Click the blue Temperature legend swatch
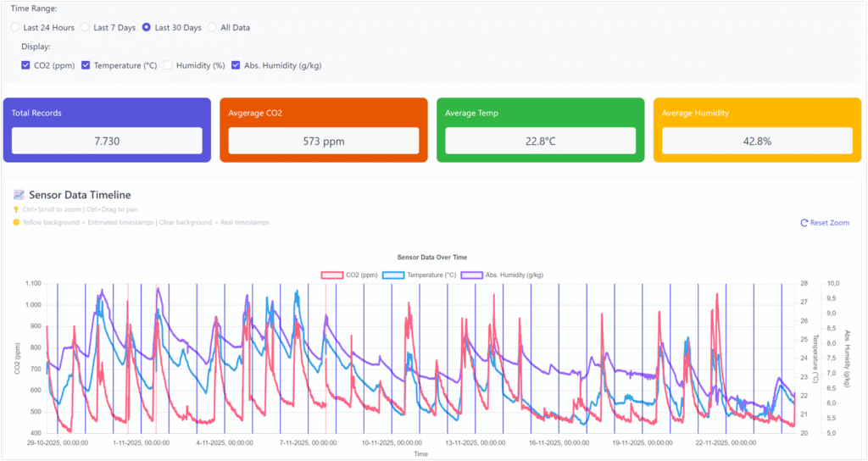The height and width of the screenshot is (461, 868). click(x=393, y=275)
